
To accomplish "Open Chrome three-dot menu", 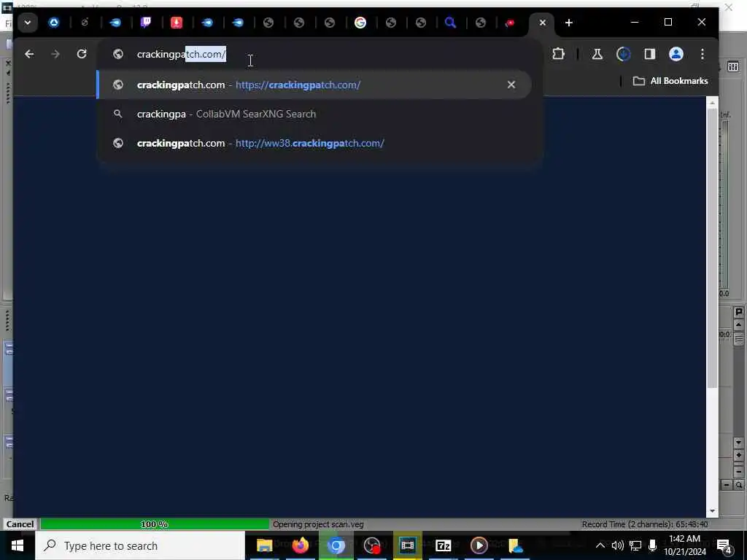I will 703,54.
